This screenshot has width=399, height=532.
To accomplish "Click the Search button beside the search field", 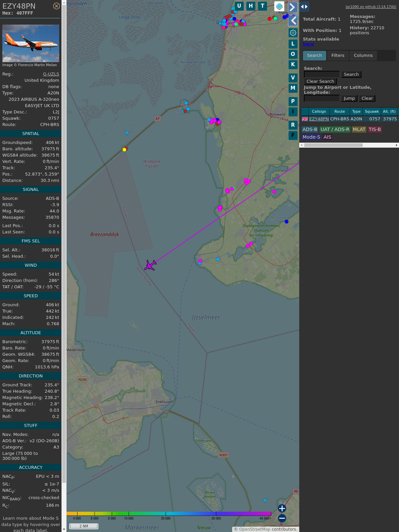I will click(351, 74).
